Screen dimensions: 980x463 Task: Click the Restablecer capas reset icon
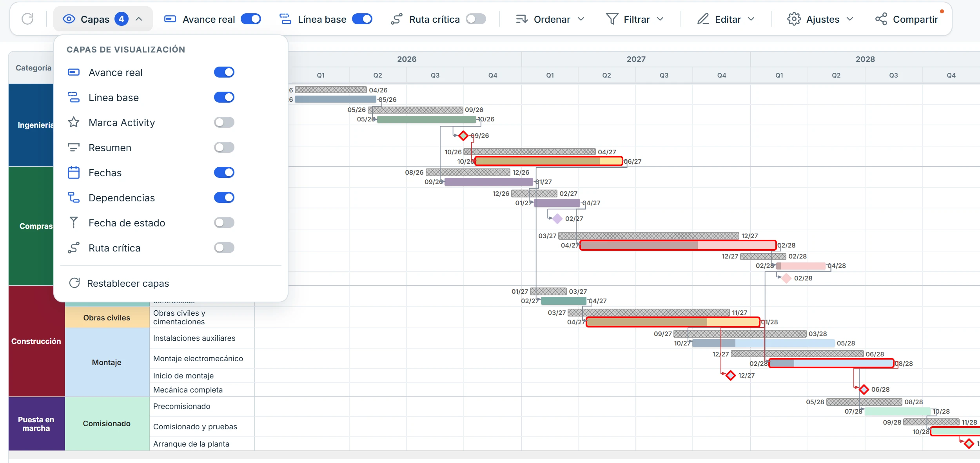click(74, 283)
